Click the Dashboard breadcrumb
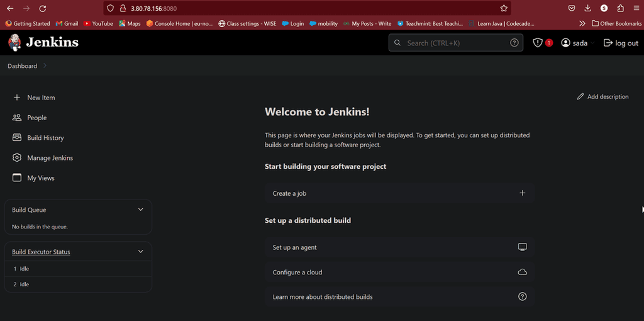The width and height of the screenshot is (644, 321). [x=22, y=65]
